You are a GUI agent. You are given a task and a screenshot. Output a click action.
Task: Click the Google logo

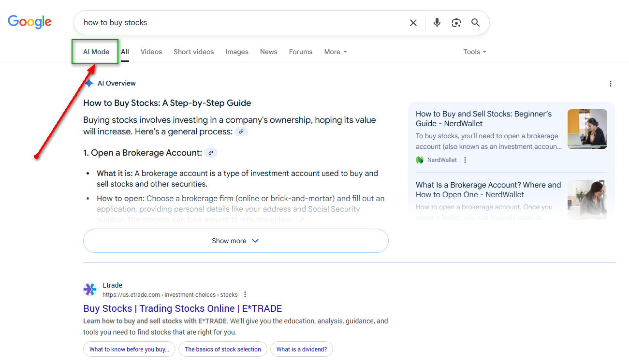pos(29,22)
